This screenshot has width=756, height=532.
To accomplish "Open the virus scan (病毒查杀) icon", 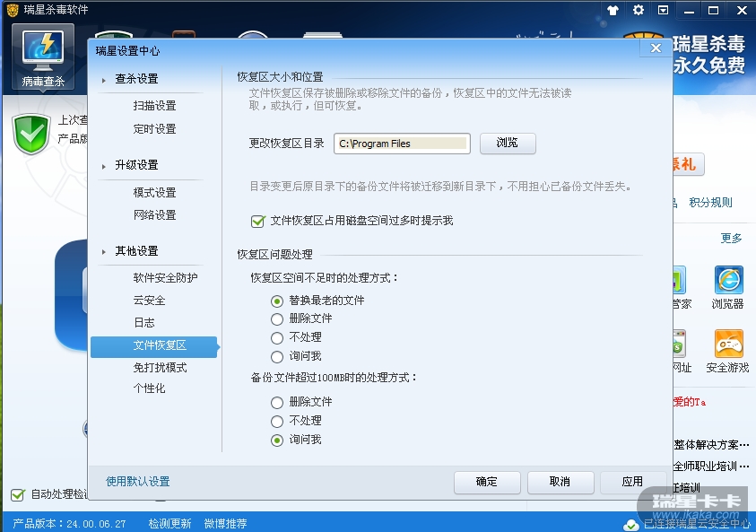I will (x=43, y=57).
